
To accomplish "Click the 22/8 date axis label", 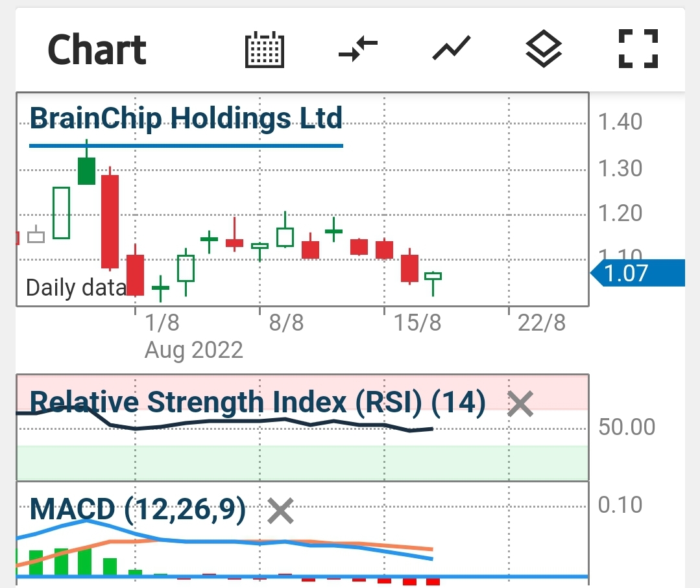I will [542, 323].
